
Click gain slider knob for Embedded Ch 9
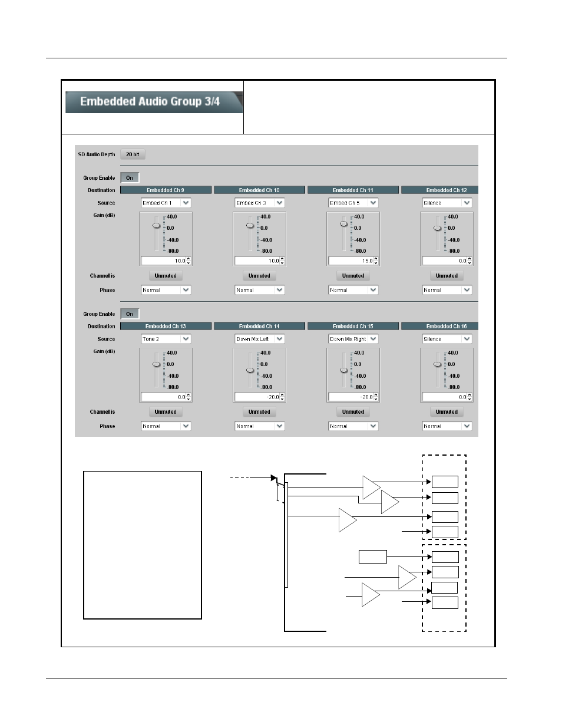[x=157, y=225]
